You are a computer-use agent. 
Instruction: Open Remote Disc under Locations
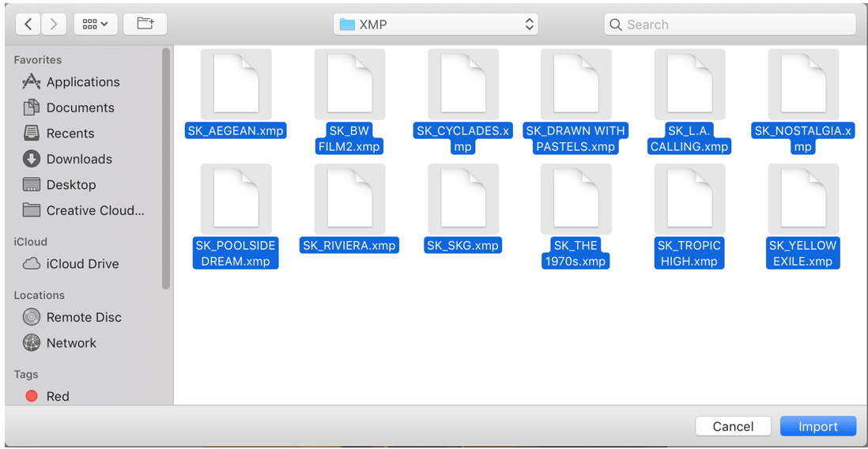[84, 317]
